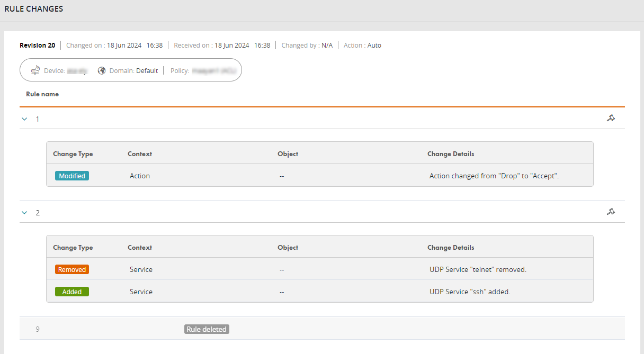Click Change Details header in rule 2 table
644x354 pixels.
(x=450, y=248)
